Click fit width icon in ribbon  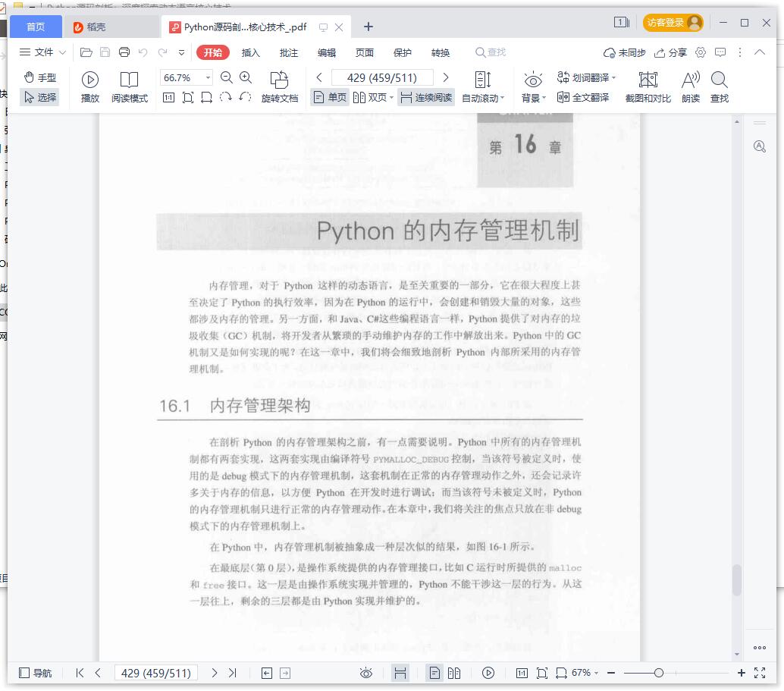(x=206, y=98)
